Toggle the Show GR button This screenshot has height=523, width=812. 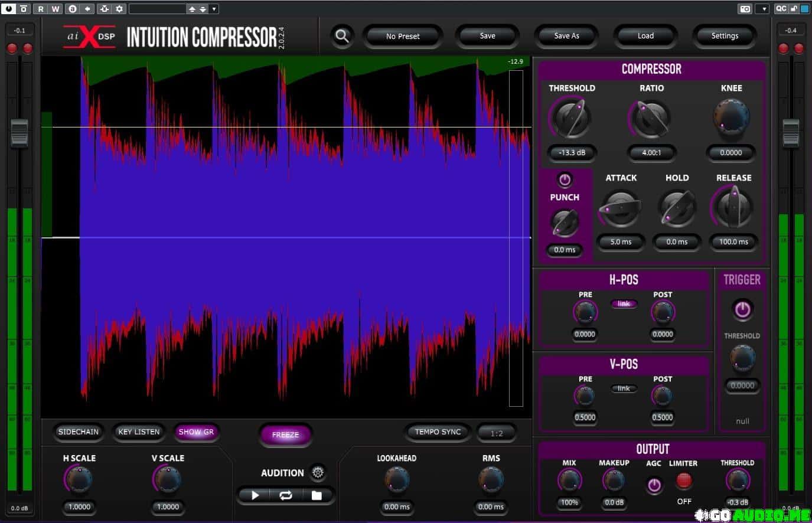coord(196,432)
